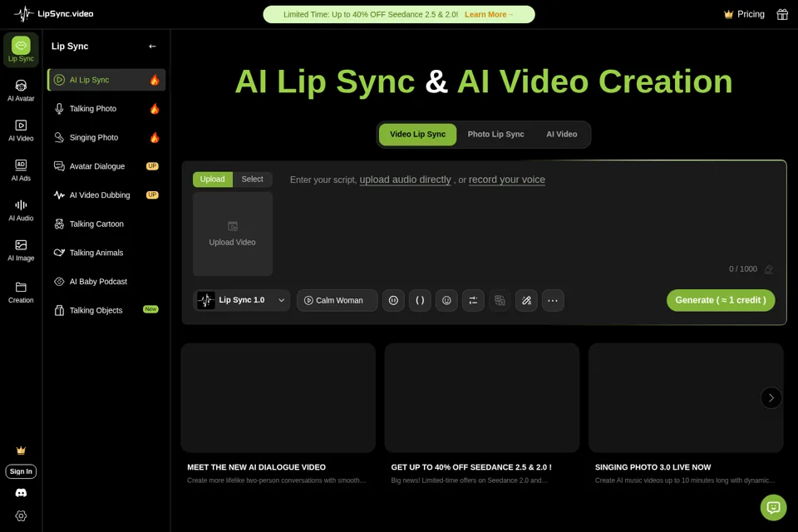Switch to Photo Lip Sync tab
This screenshot has width=798, height=532.
click(x=495, y=135)
